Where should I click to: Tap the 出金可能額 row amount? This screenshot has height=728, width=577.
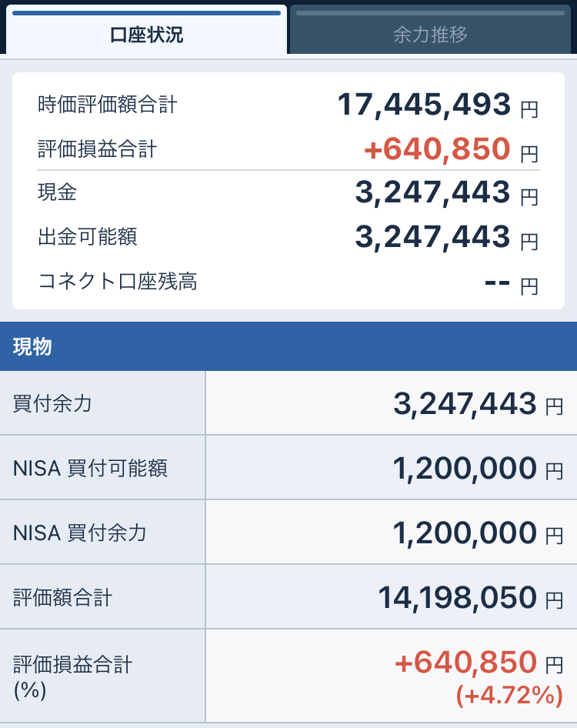[432, 238]
